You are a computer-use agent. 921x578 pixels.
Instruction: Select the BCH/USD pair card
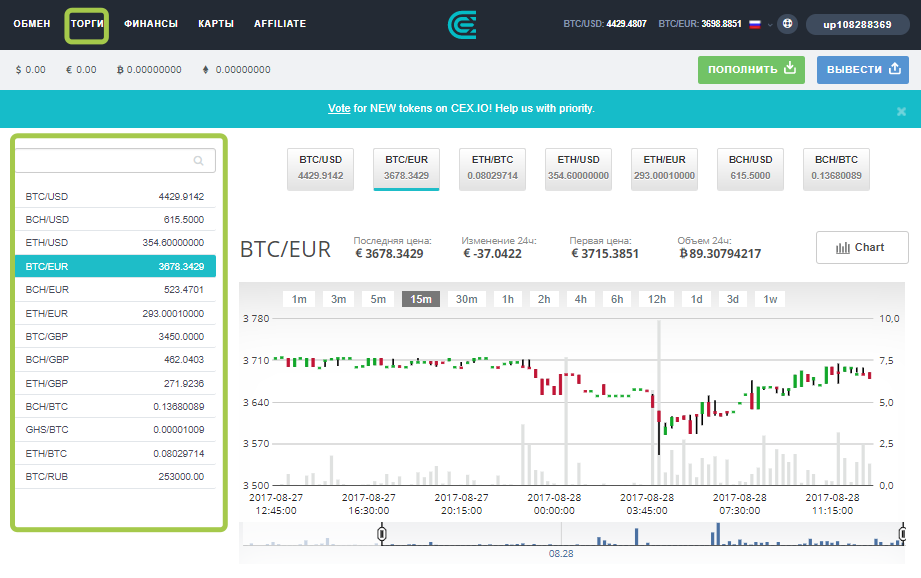(x=750, y=169)
